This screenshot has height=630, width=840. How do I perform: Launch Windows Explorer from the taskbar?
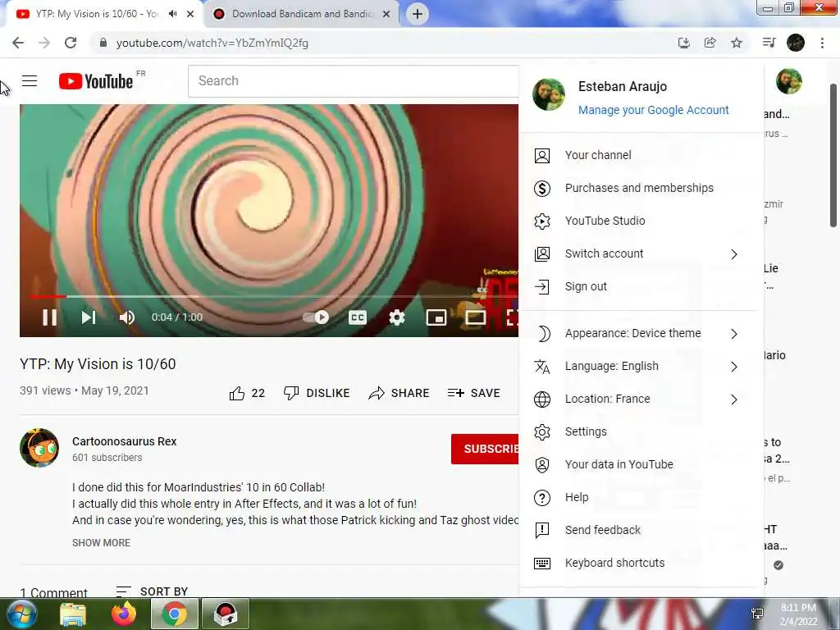tap(73, 614)
